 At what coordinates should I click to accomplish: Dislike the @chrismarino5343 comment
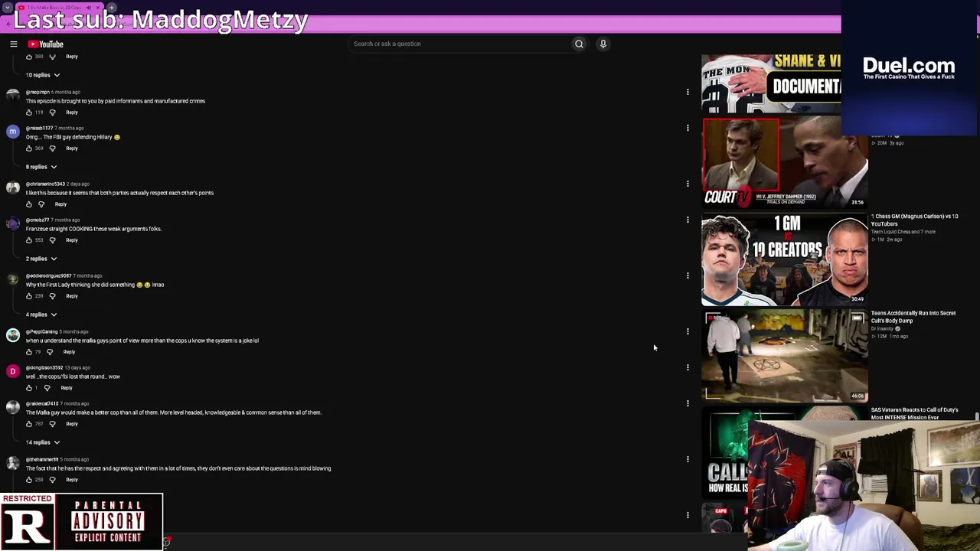[x=41, y=204]
